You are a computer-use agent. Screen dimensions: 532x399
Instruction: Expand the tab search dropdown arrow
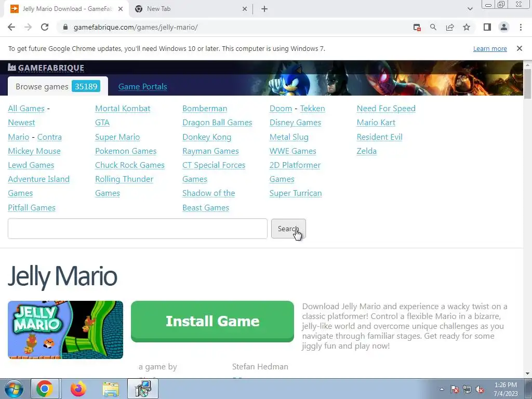tap(470, 9)
